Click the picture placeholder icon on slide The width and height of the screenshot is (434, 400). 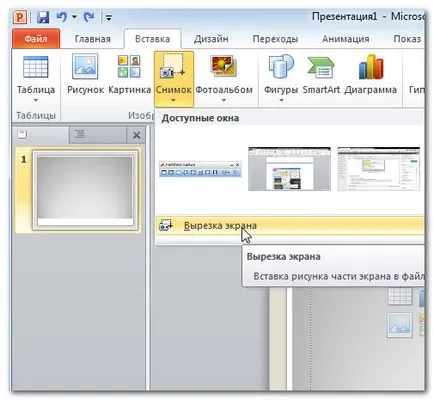tap(400, 325)
